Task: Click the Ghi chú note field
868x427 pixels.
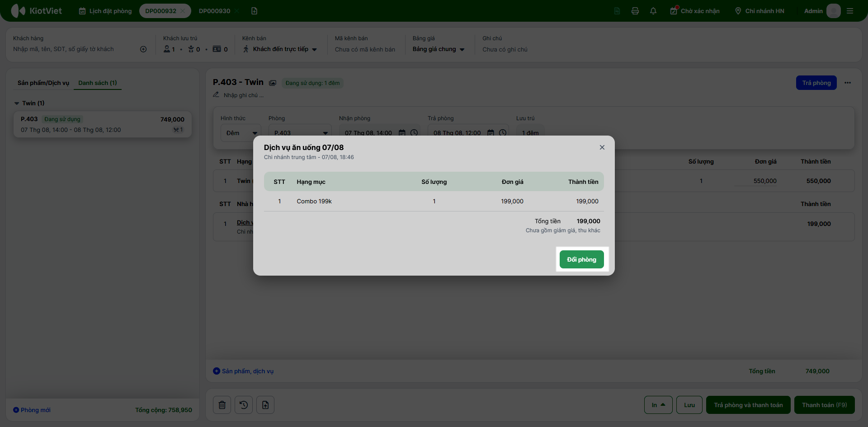Action: click(505, 49)
